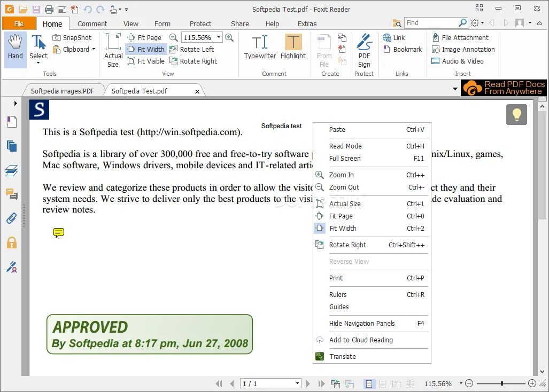549x392 pixels.
Task: Open the Digital Signatures panel in the left sidebar
Action: (x=12, y=267)
